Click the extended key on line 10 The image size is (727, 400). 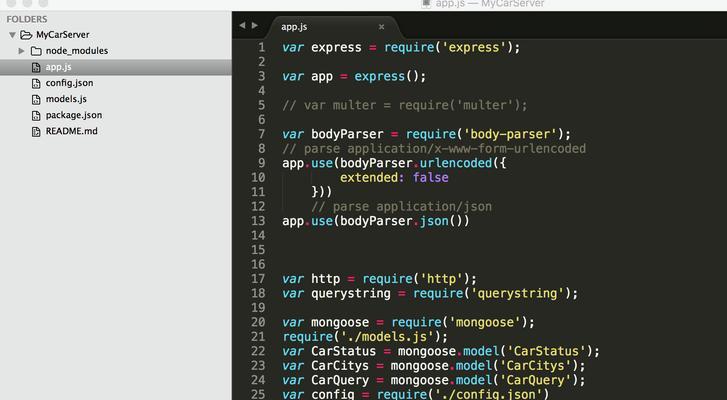369,178
